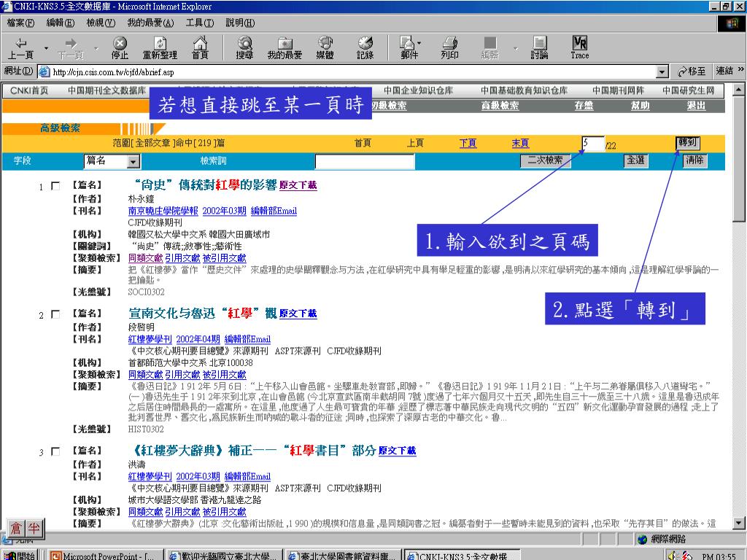
Task: Open the 編輯(E) menu
Action: [61, 23]
